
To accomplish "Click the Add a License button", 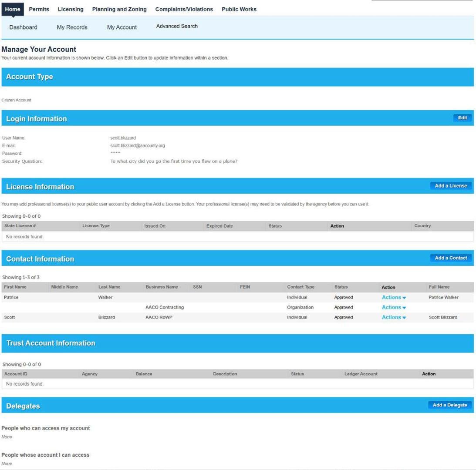I will (x=451, y=185).
